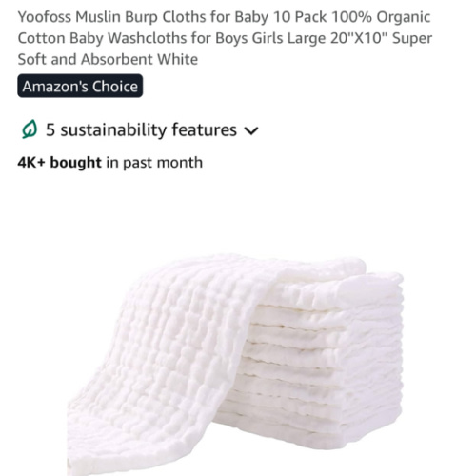Click 'in past month' text
Image resolution: width=476 pixels, height=476 pixels.
tap(154, 163)
